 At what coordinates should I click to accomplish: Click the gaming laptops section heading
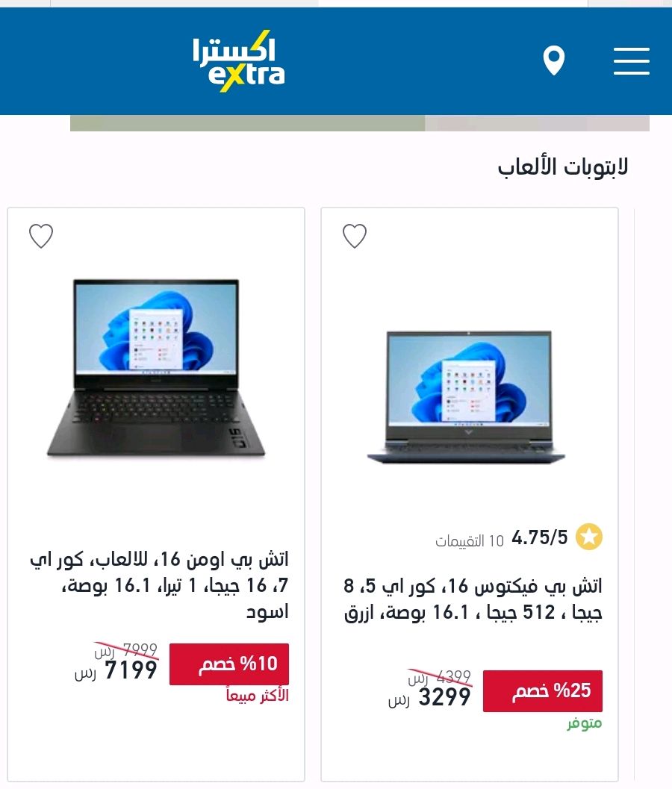pyautogui.click(x=563, y=167)
